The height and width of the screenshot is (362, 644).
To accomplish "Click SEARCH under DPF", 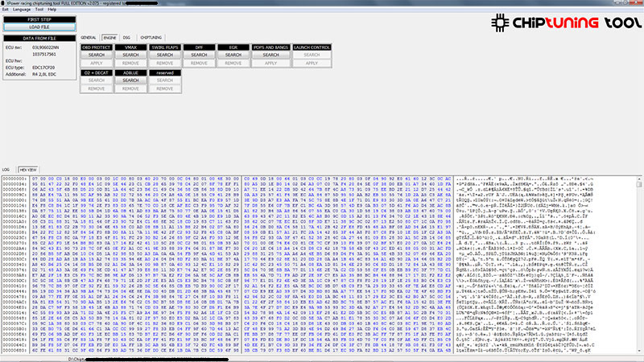I will pos(199,55).
